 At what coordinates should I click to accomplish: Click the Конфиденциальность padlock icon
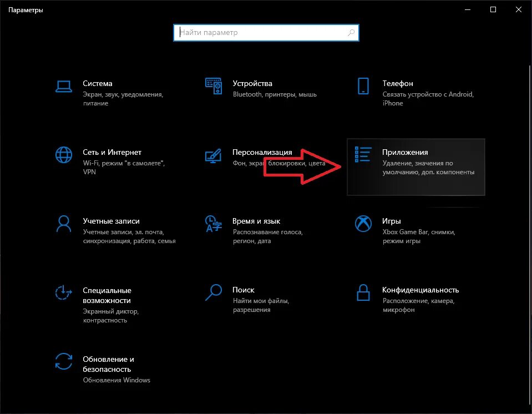(x=363, y=292)
